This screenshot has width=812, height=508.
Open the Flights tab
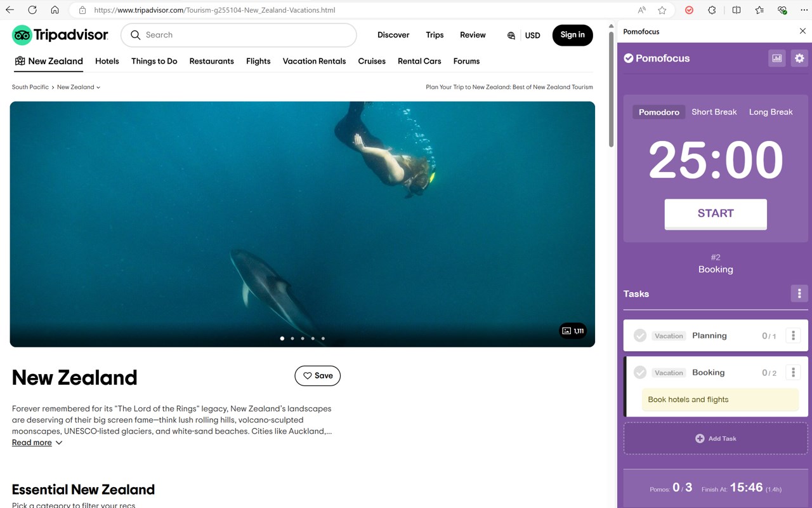pyautogui.click(x=258, y=61)
